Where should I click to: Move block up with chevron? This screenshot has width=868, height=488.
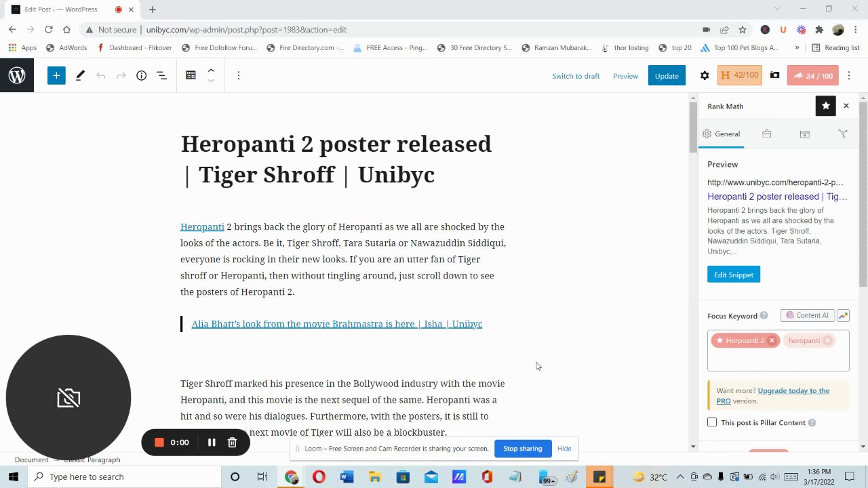[211, 70]
